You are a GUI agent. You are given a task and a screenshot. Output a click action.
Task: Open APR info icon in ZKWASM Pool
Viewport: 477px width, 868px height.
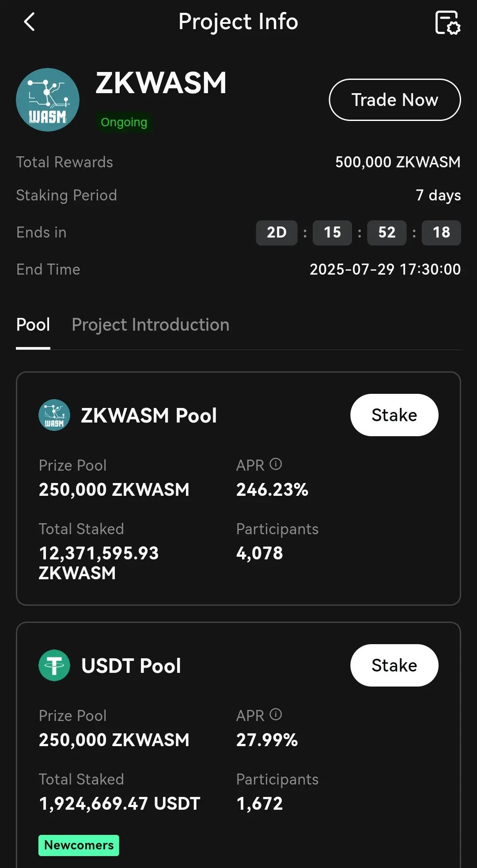tap(276, 464)
